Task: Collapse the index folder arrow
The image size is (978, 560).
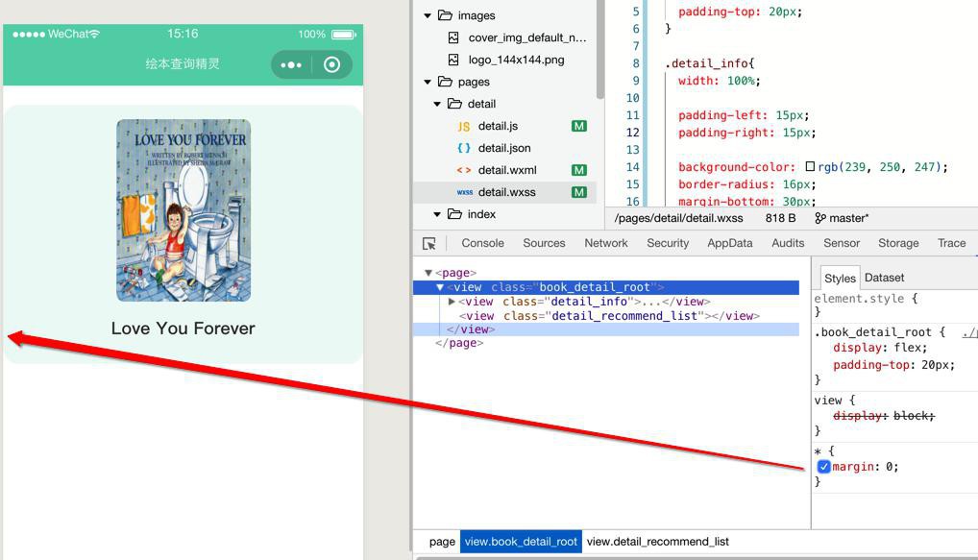Action: point(437,214)
